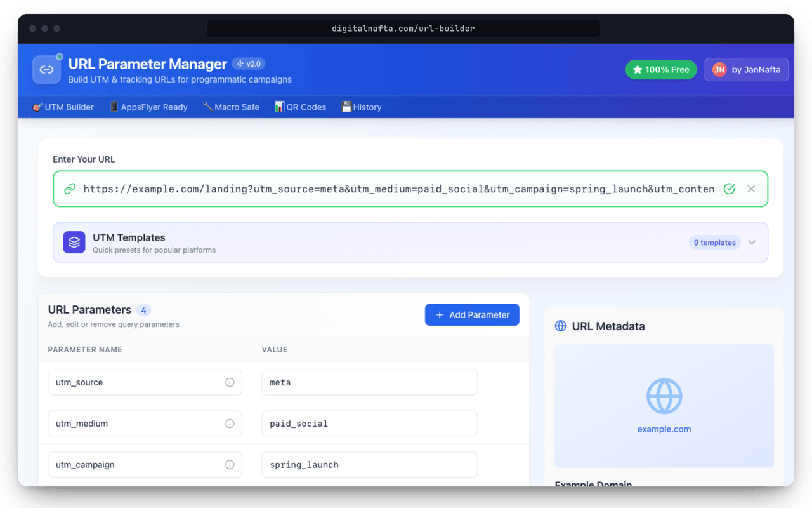This screenshot has height=508, width=812.
Task: Click the URL Parameter Manager link logo icon
Action: point(46,70)
